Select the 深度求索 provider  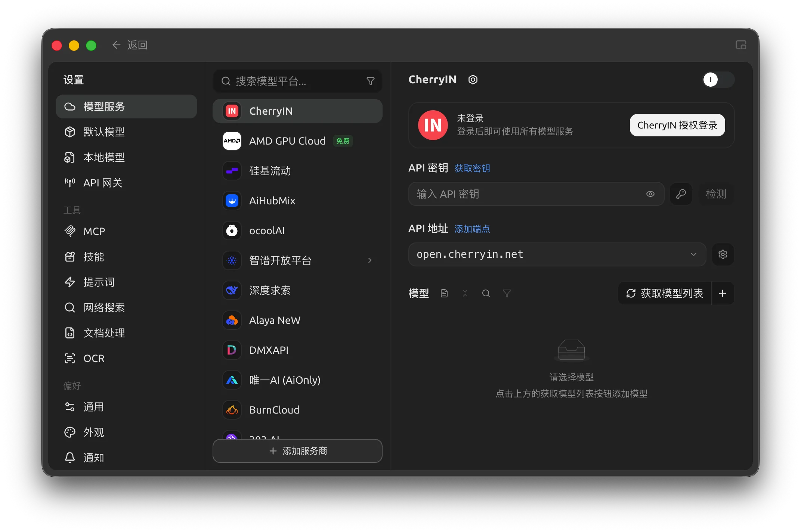(x=297, y=290)
